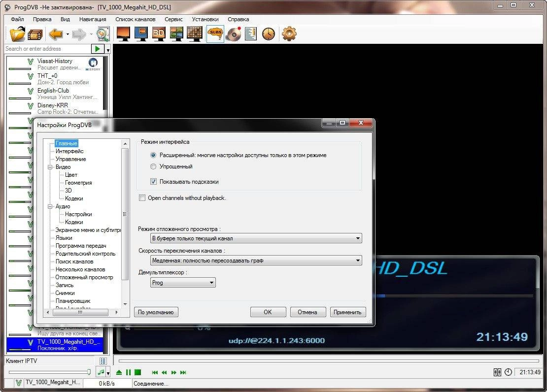Rewind using the double-left arrow icon
547x392 pixels.
(164, 372)
